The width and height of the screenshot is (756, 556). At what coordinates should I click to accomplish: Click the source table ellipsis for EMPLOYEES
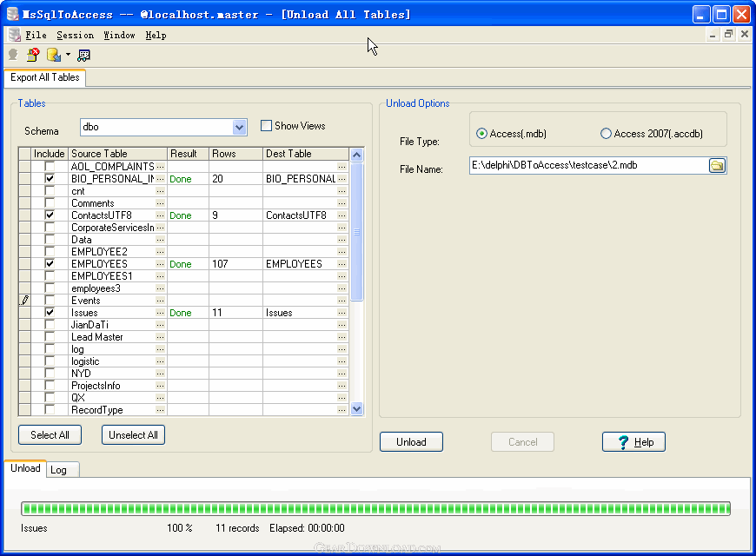coord(161,264)
